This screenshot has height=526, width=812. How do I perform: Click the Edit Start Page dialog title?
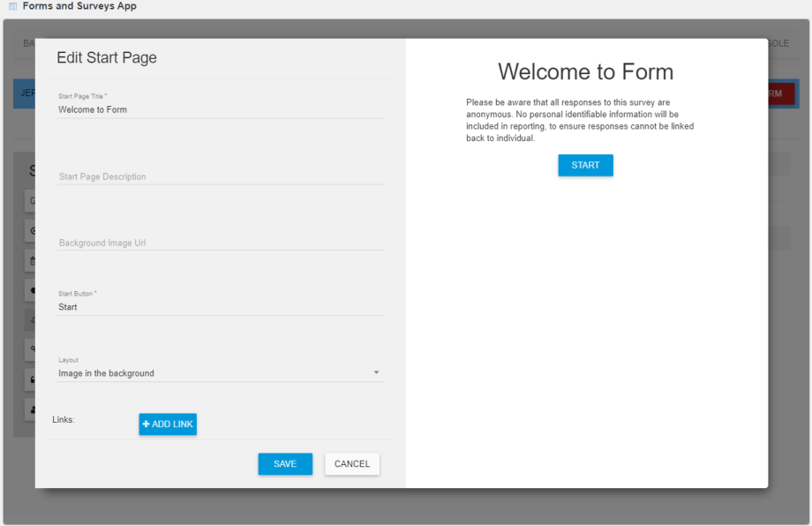[x=107, y=57]
